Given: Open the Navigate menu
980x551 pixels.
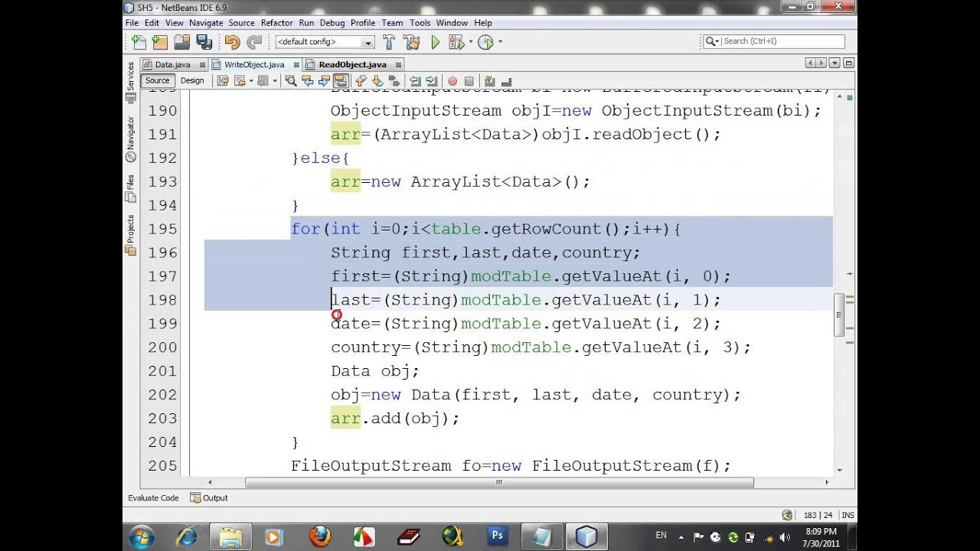Looking at the screenshot, I should [x=206, y=23].
